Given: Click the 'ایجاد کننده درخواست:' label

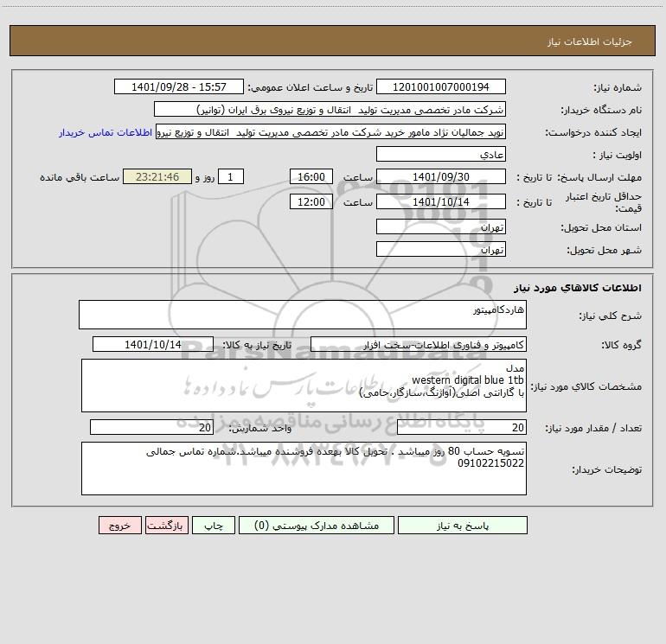Looking at the screenshot, I should [x=593, y=133].
